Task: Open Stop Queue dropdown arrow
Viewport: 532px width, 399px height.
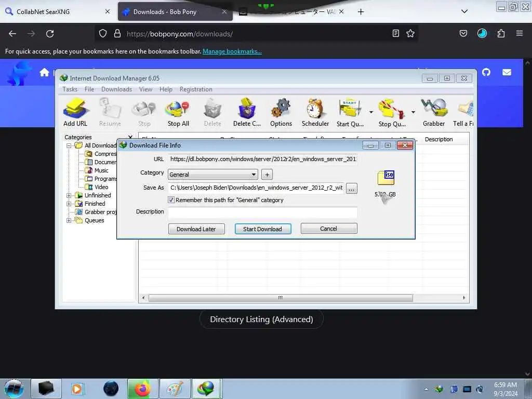Action: 413,112
